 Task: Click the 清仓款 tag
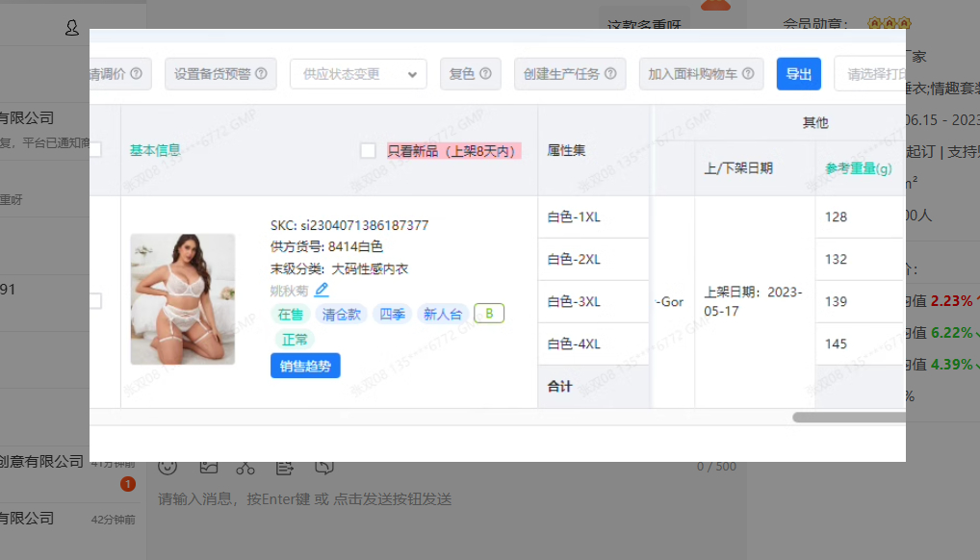[341, 314]
